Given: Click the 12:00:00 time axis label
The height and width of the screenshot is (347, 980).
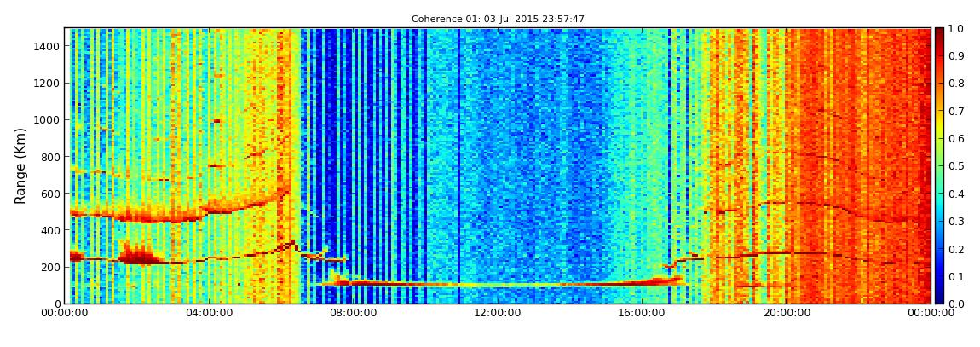Looking at the screenshot, I should click(x=498, y=313).
